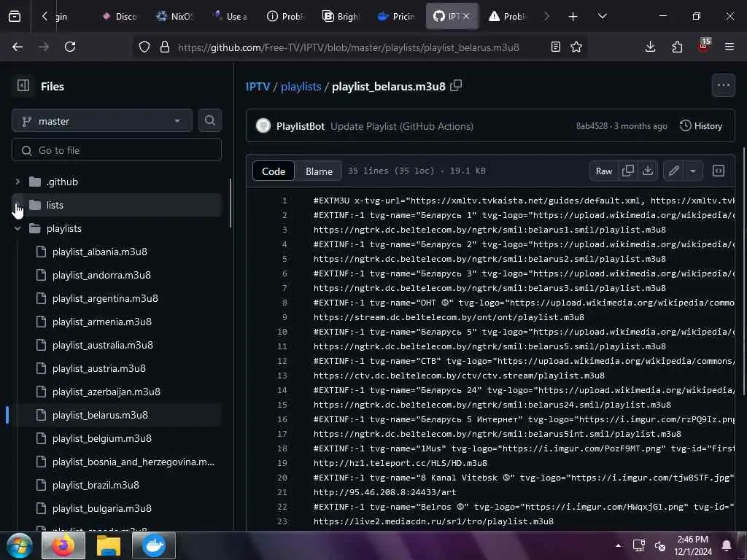747x560 pixels.
Task: Switch to Blame view
Action: 319,171
